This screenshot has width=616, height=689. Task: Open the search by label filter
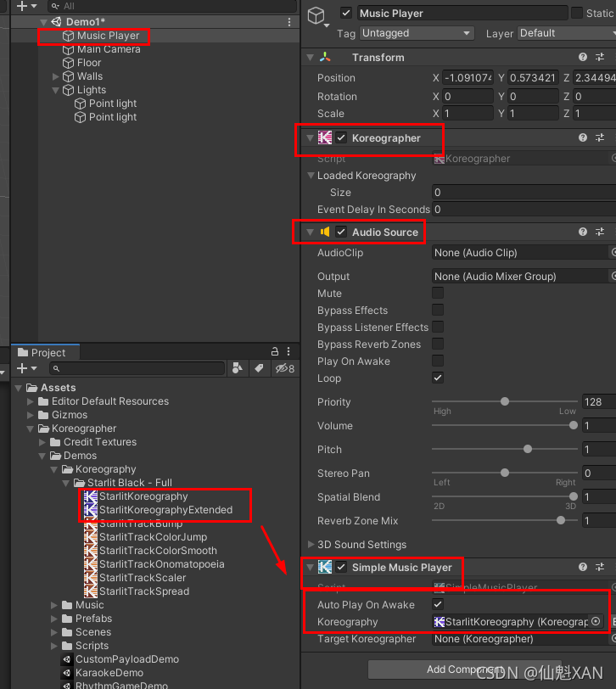pos(260,368)
